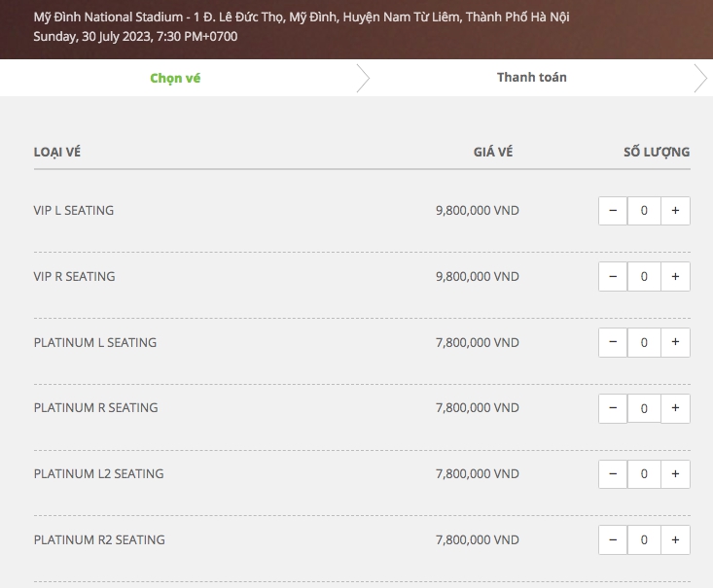Increase PLATINUM L2 SEATING quantity
The image size is (713, 588).
pos(675,474)
